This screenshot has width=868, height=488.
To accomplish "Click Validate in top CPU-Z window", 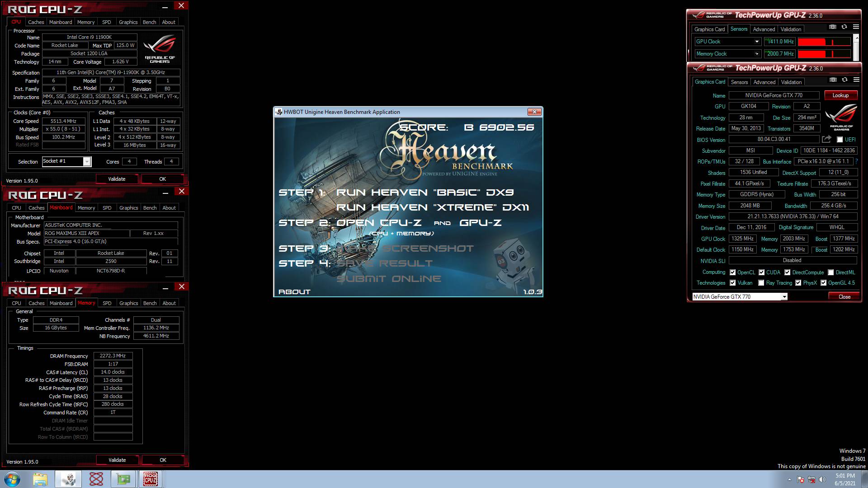I will [x=117, y=179].
